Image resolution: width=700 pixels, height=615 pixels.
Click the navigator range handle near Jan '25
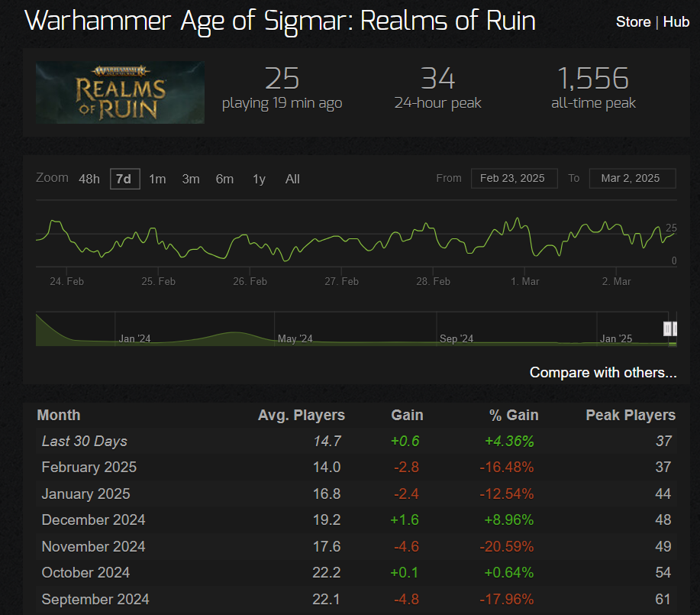click(x=667, y=329)
